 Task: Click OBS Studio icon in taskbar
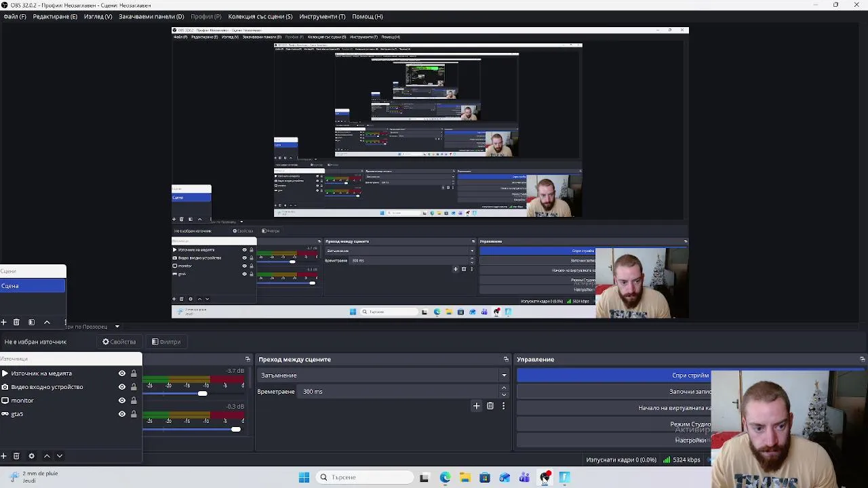click(x=545, y=477)
